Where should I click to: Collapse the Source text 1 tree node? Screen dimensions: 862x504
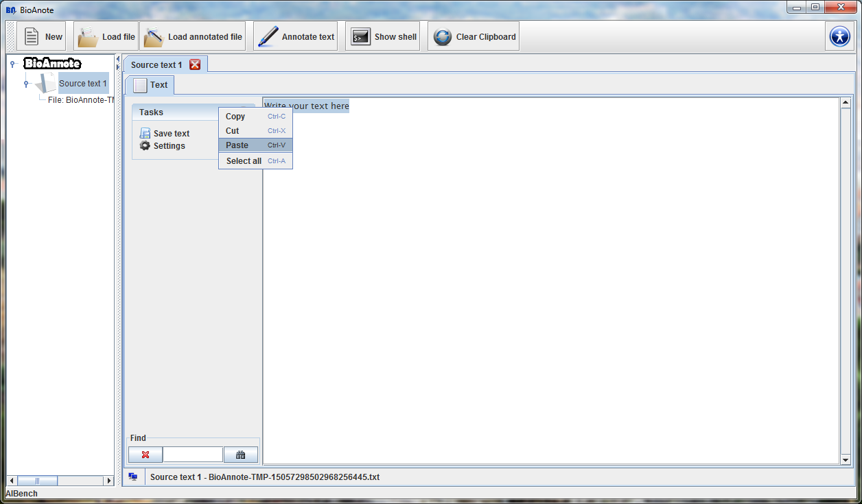[x=26, y=84]
